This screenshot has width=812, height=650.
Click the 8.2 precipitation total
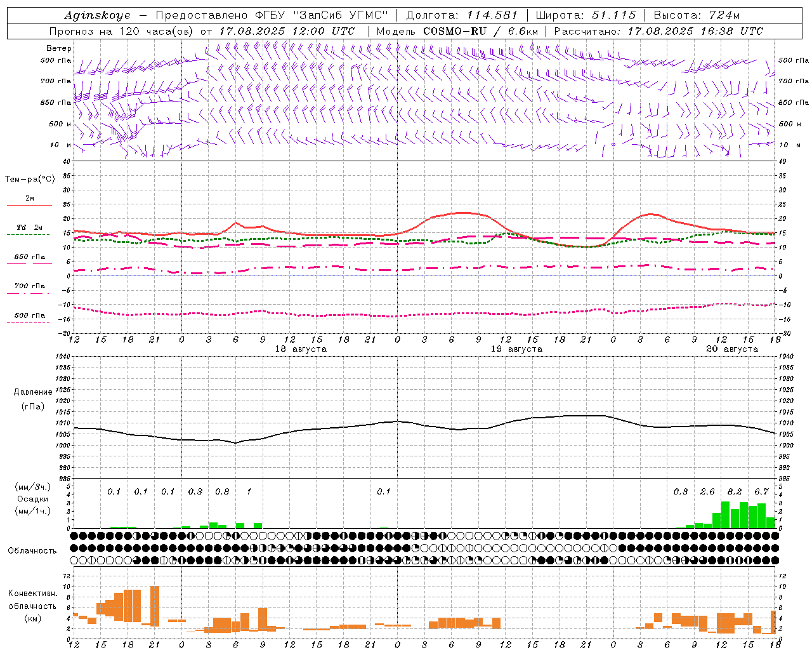(735, 491)
